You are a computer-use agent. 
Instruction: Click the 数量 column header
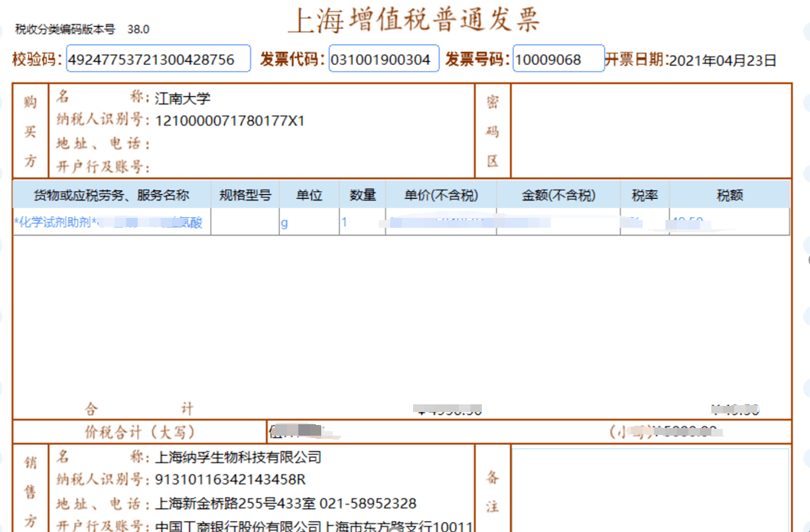coord(363,195)
